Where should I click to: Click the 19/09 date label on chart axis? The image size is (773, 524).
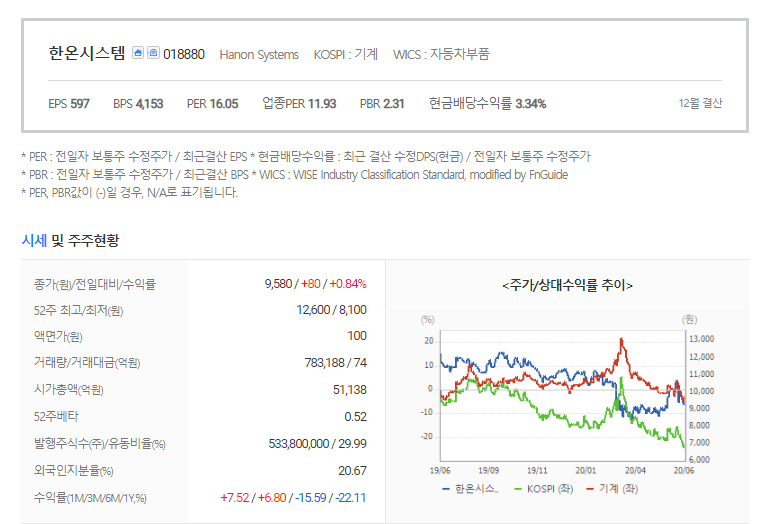tap(489, 470)
